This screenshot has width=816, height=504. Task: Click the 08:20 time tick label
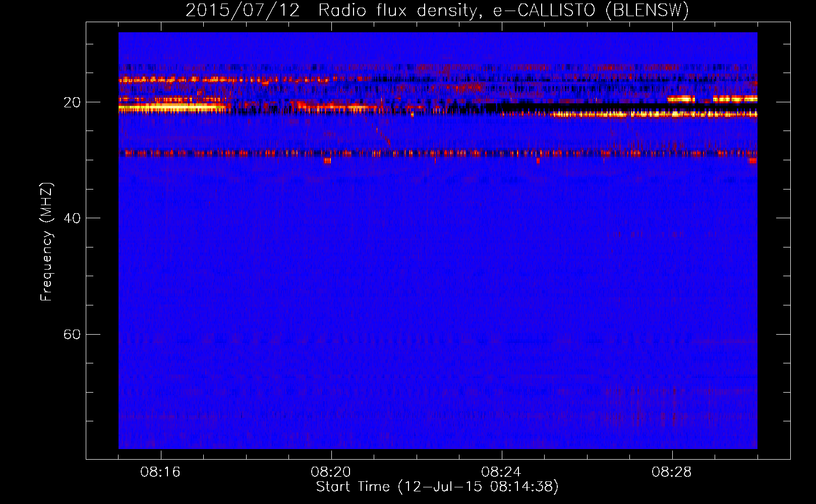[x=331, y=472]
